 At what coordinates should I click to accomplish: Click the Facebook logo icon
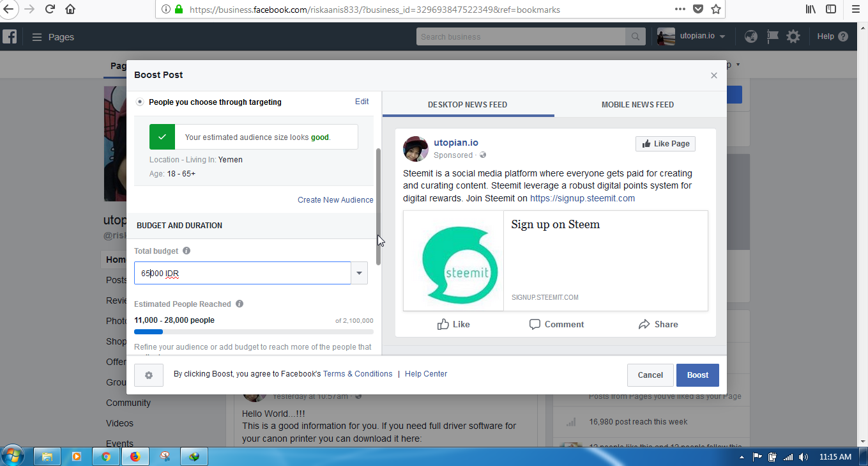[x=10, y=36]
